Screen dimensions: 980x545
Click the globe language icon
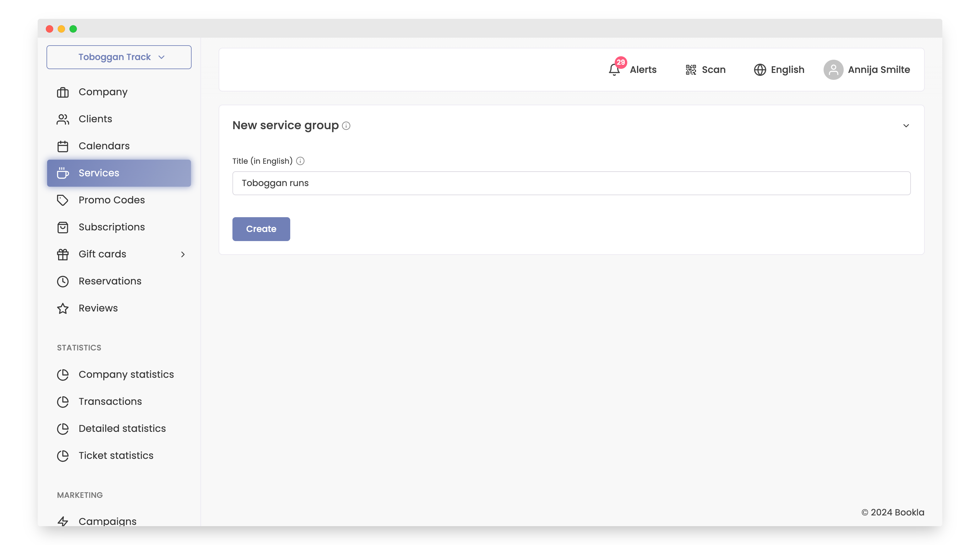click(759, 70)
